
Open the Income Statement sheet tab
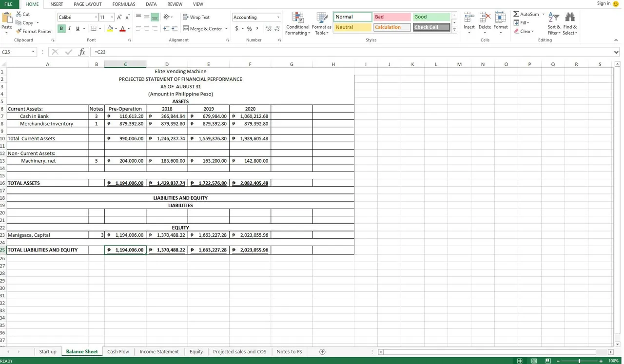[159, 352]
